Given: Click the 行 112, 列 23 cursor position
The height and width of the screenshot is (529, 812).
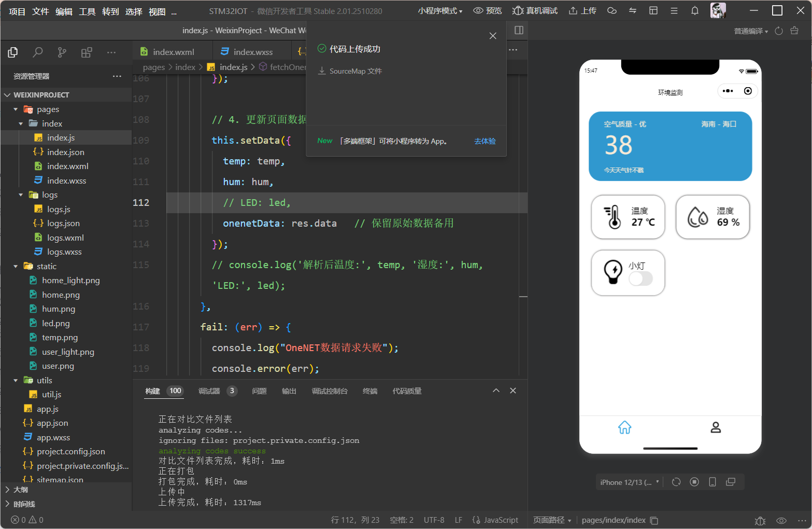Looking at the screenshot, I should coord(355,520).
